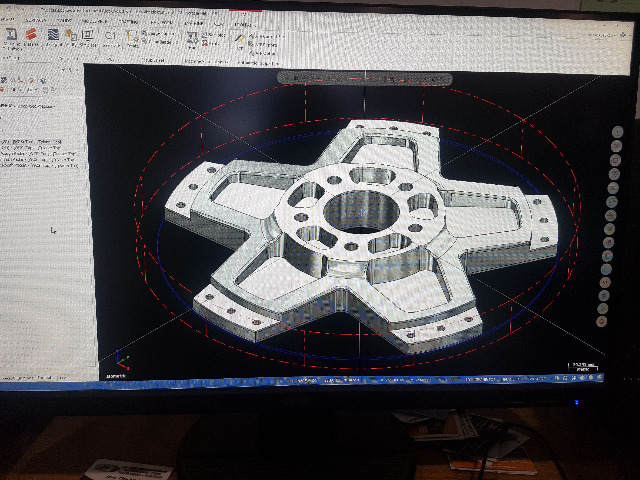Click the middle round button in the right vertical toolbar

[x=610, y=229]
